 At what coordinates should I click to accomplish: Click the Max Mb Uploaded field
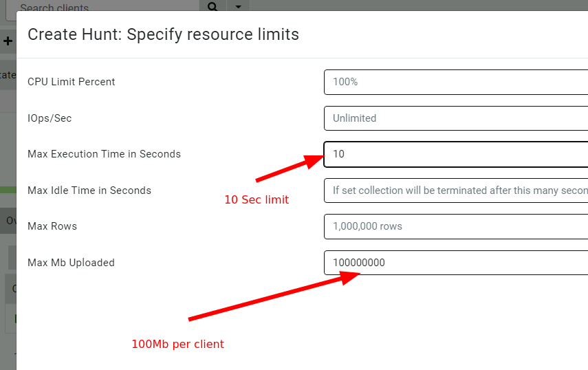tap(456, 263)
